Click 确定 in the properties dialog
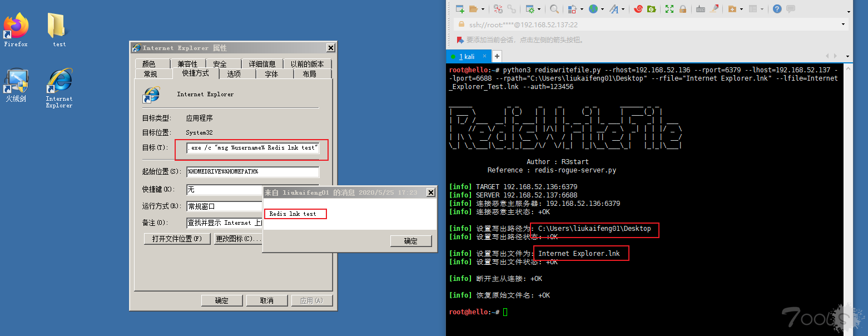The height and width of the screenshot is (336, 868). click(x=222, y=300)
